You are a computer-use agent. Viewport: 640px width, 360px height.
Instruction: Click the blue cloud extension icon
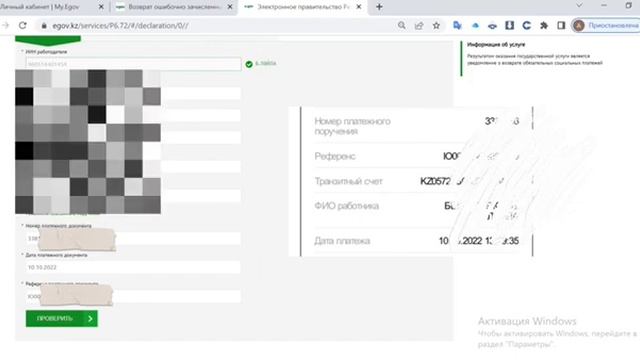[475, 25]
